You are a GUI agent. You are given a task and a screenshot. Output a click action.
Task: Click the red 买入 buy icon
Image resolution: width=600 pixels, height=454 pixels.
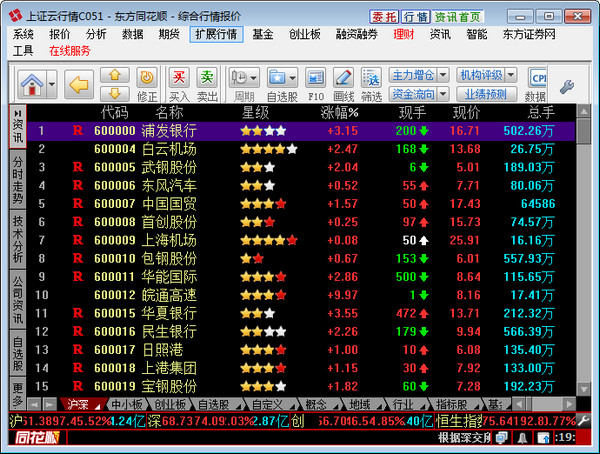point(179,77)
